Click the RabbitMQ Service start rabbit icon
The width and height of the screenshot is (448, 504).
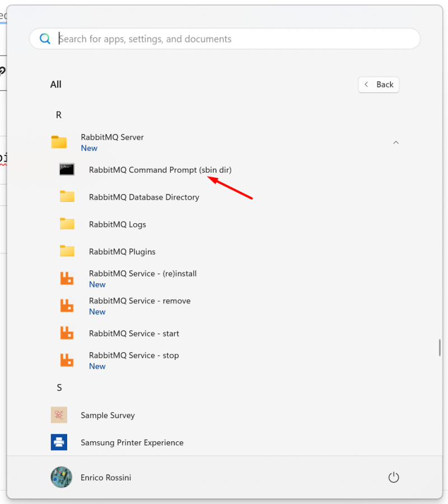click(x=67, y=333)
